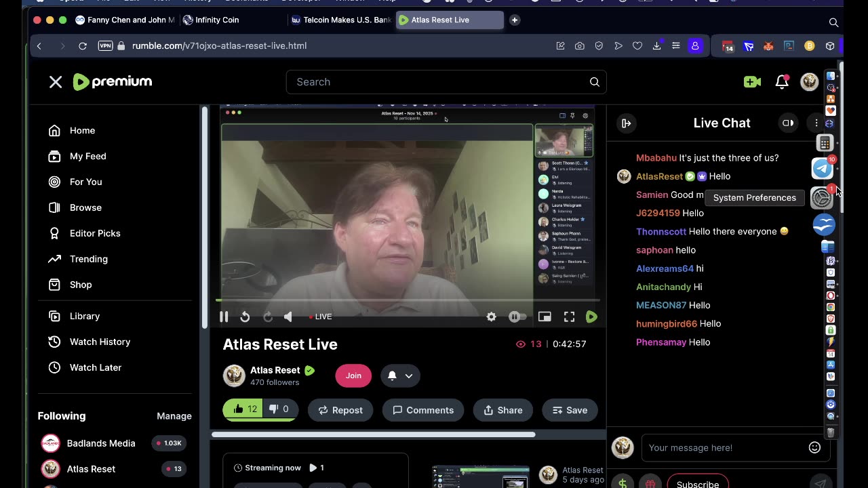Open Editor Picks in sidebar
Screen dimensions: 868x488
(95, 234)
